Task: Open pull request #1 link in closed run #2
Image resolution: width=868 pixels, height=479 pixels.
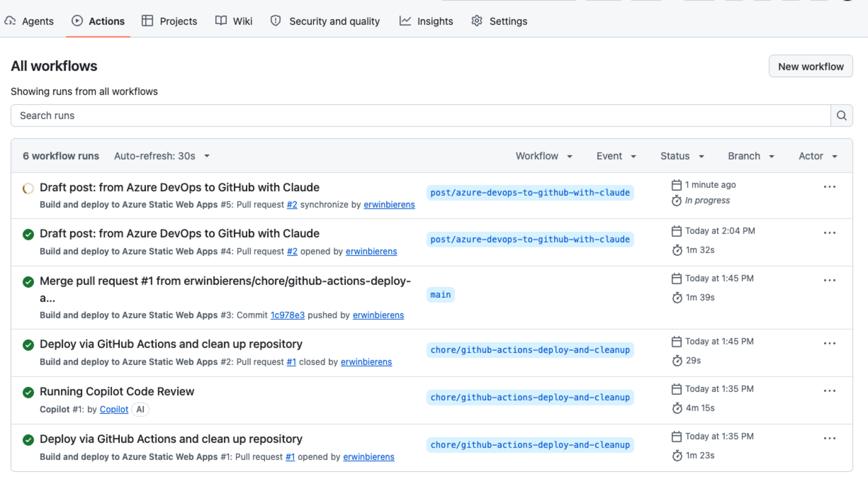Action: pos(291,362)
